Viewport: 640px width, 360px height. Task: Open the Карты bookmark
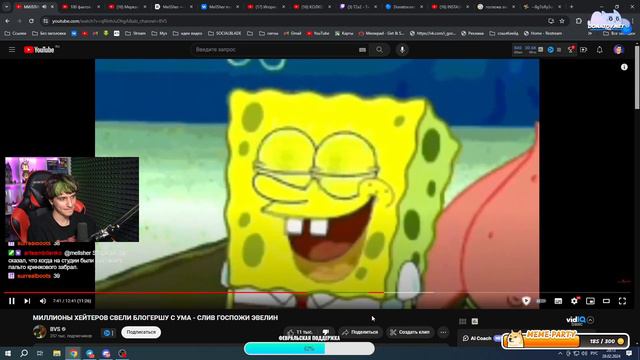point(344,33)
